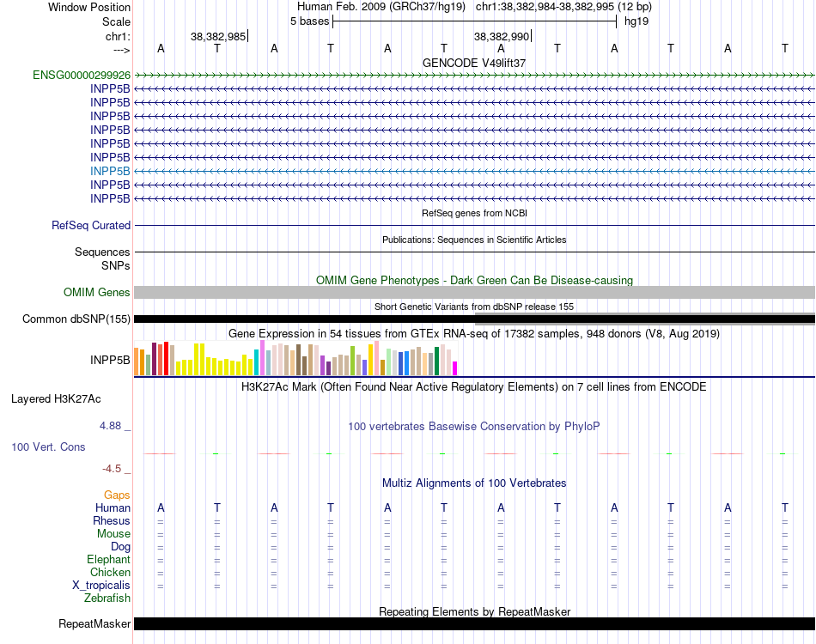Click the dark green GTEx expression bar
The image size is (816, 644).
pos(436,361)
